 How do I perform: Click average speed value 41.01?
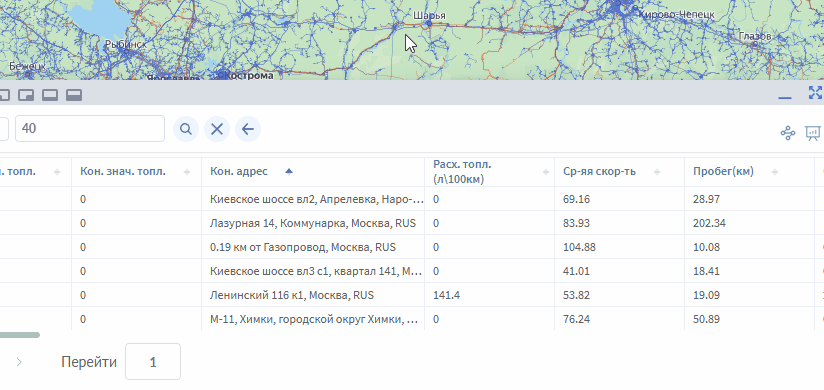576,272
